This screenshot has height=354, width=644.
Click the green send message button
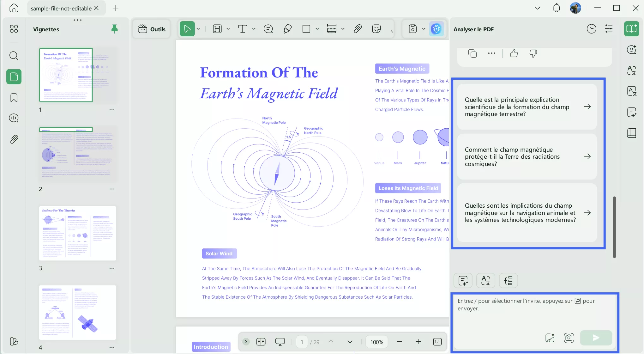point(596,338)
